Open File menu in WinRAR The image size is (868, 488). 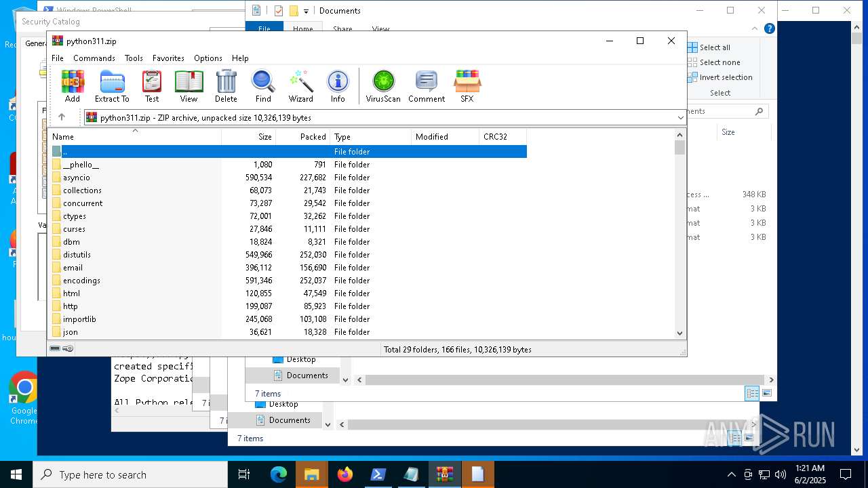[x=58, y=58]
